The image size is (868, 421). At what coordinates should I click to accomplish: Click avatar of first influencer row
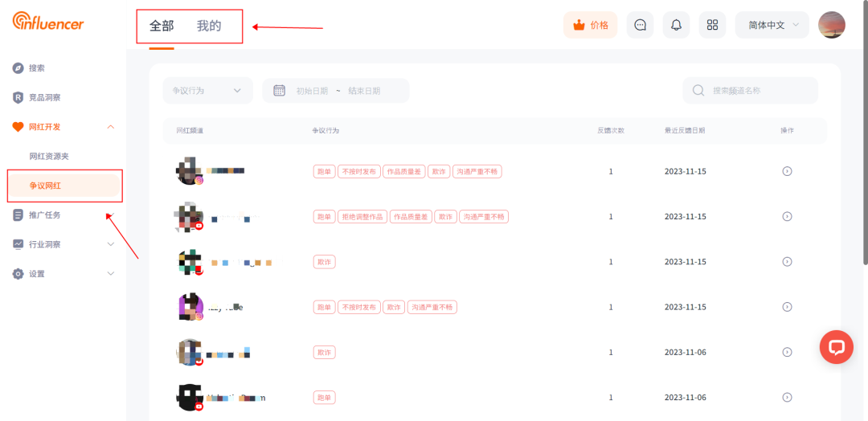(x=190, y=171)
